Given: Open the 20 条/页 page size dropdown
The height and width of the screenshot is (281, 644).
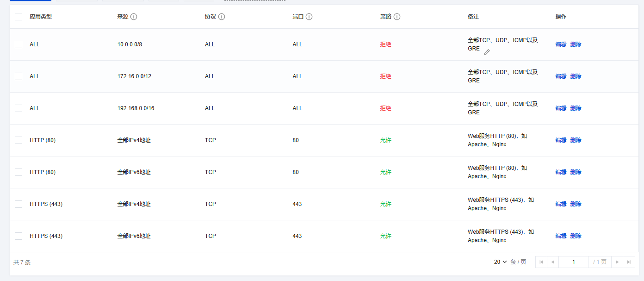Looking at the screenshot, I should [501, 262].
